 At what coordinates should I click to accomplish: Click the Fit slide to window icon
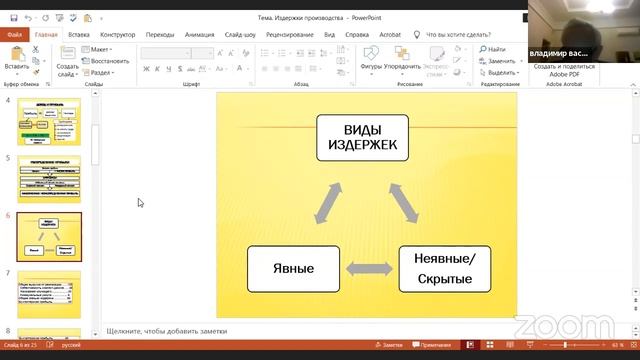(x=634, y=345)
